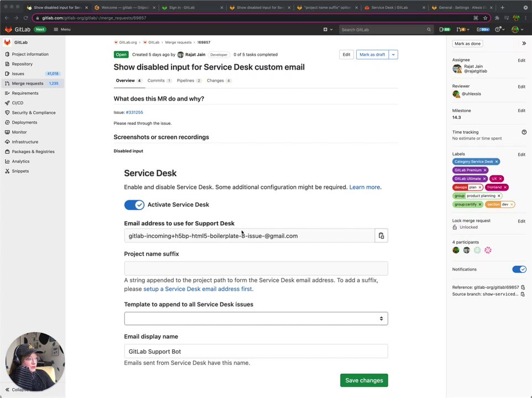Copy the source branch name
This screenshot has width=532, height=398.
coord(523,294)
